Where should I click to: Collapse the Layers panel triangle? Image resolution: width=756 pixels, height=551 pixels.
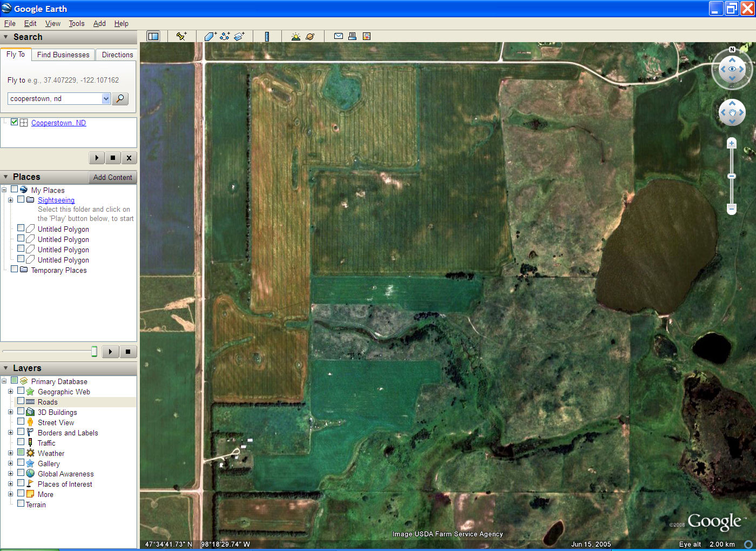[x=6, y=368]
